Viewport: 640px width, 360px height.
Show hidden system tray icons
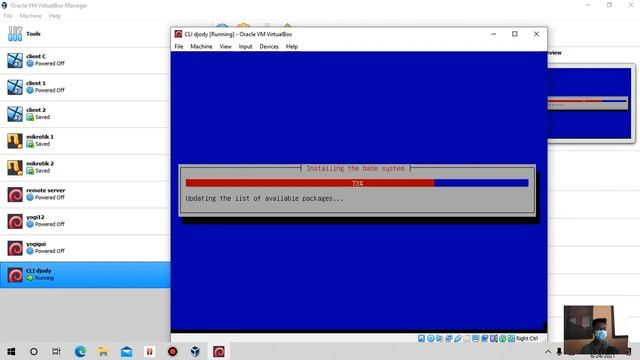pyautogui.click(x=548, y=351)
